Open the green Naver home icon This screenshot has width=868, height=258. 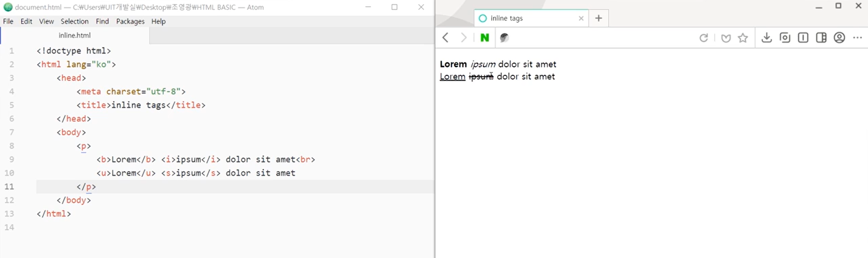pos(484,38)
